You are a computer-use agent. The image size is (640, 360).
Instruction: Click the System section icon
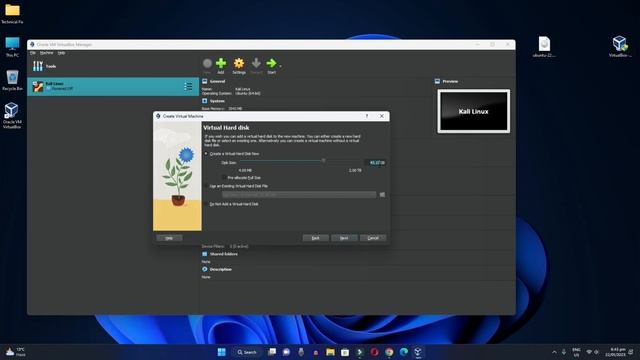204,101
